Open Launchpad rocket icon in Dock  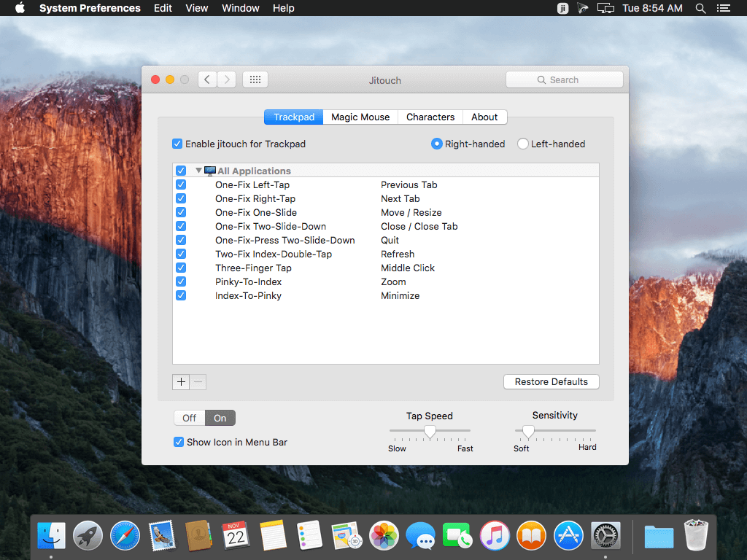(88, 535)
